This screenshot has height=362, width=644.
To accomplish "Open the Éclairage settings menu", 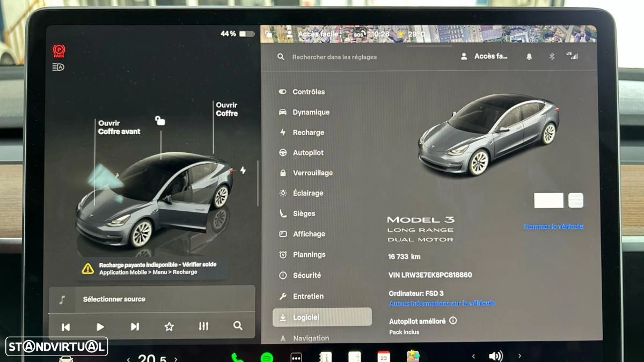I will (301, 193).
